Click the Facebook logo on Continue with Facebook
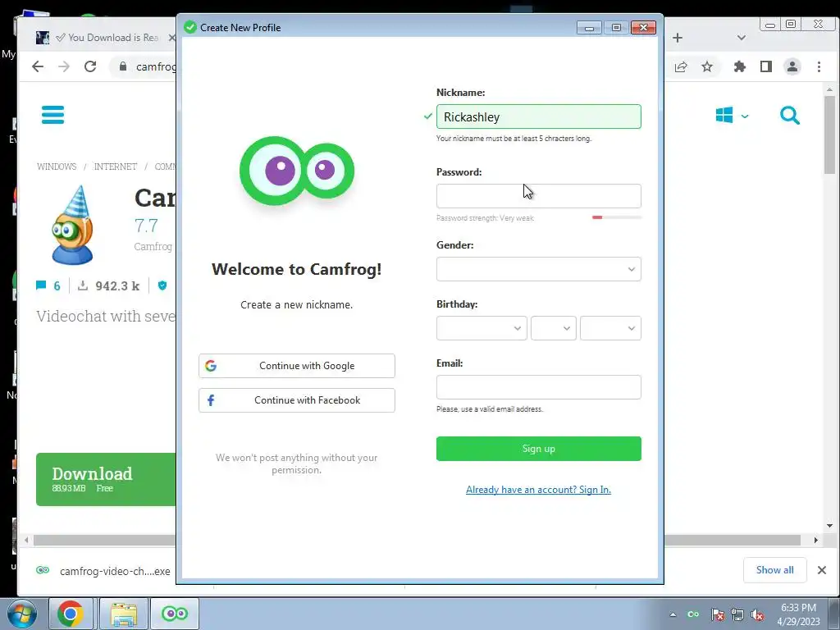 pyautogui.click(x=211, y=400)
